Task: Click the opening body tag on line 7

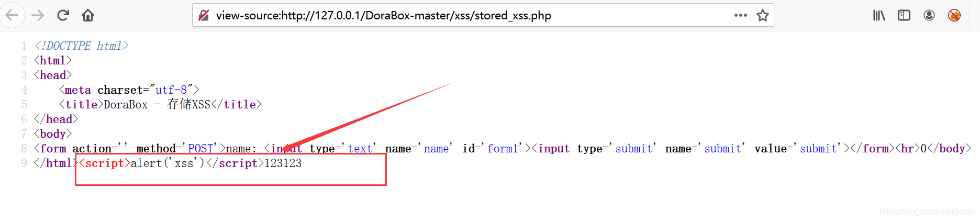Action: pos(53,134)
